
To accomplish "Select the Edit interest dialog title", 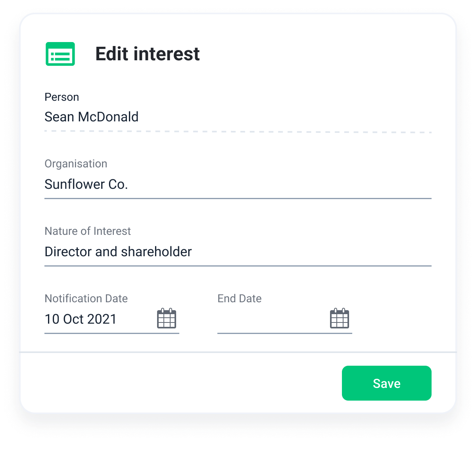I will coord(148,54).
